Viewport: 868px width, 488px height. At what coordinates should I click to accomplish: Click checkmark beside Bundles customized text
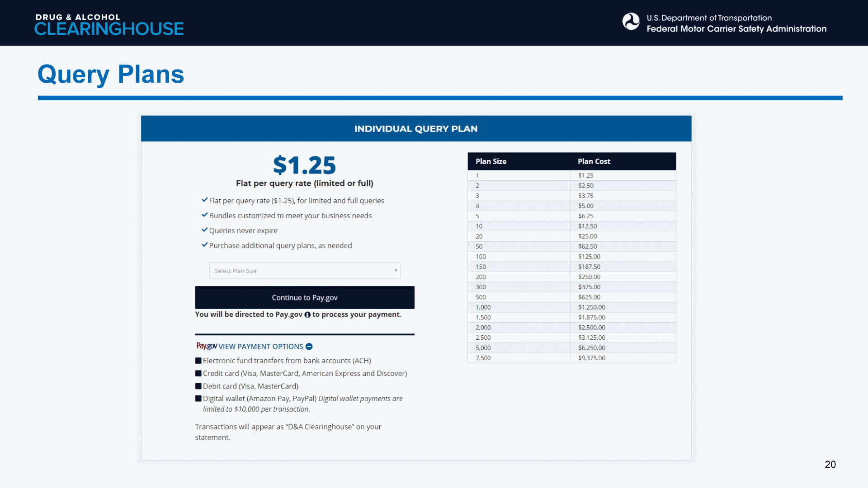(x=204, y=215)
